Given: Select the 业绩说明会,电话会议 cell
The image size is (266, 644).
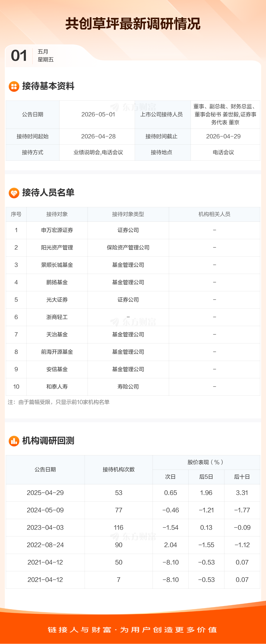Looking at the screenshot, I should [x=98, y=152].
